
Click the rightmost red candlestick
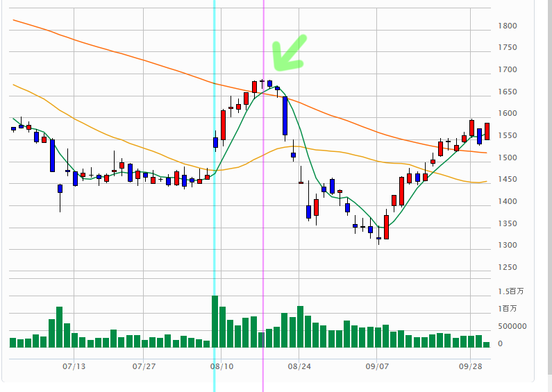click(x=487, y=131)
